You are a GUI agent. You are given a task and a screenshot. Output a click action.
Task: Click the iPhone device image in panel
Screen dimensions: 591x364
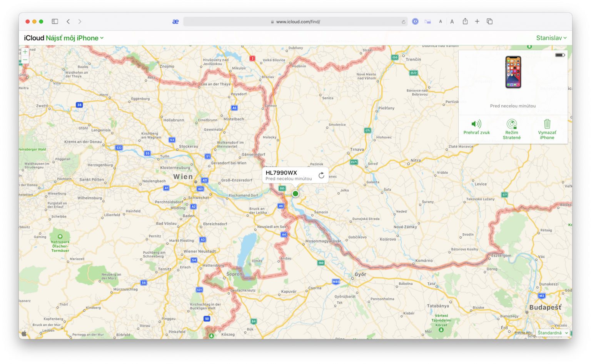(x=513, y=72)
